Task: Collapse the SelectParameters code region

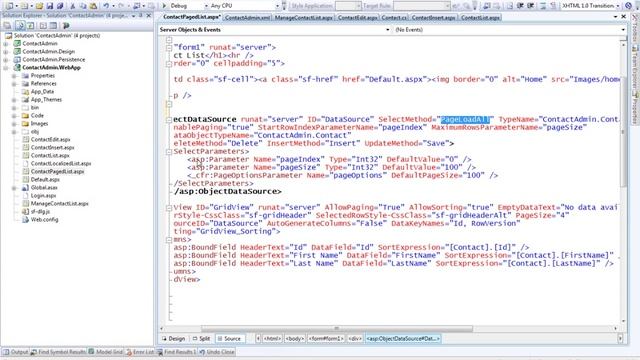Action: click(x=169, y=151)
